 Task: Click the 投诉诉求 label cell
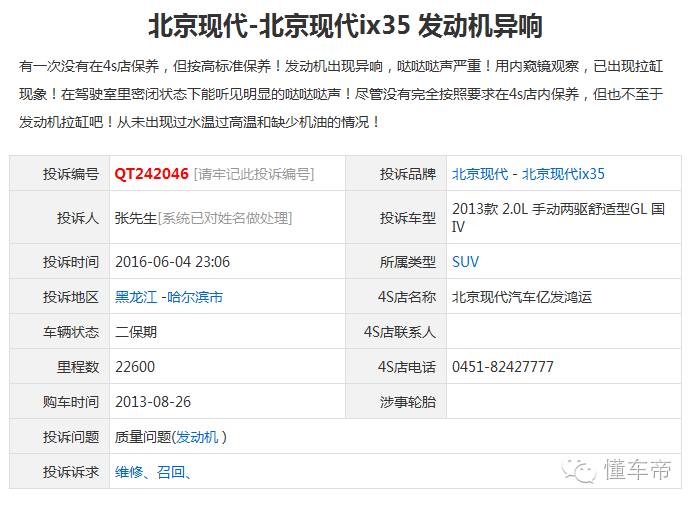60,472
